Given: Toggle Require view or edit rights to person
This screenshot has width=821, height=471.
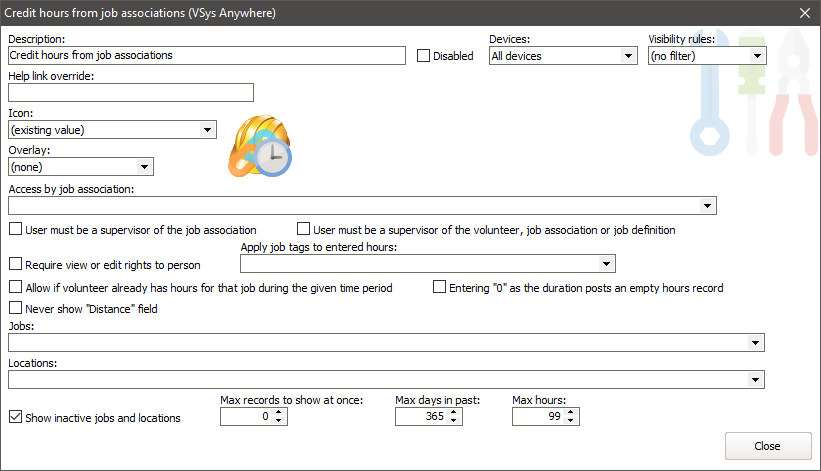Looking at the screenshot, I should coord(15,265).
